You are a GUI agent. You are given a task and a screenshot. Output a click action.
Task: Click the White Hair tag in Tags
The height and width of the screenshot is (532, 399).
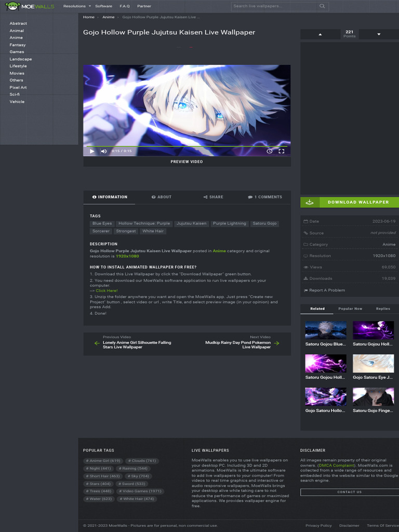(153, 231)
